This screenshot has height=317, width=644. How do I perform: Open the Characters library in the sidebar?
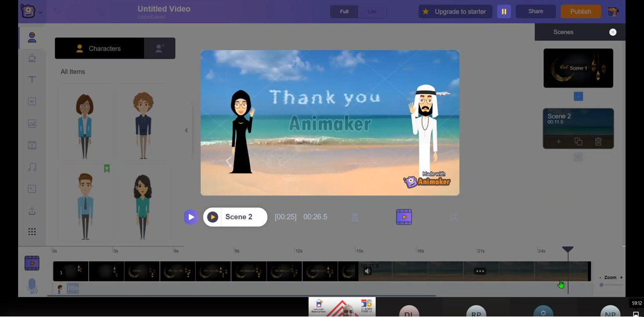pos(32,37)
